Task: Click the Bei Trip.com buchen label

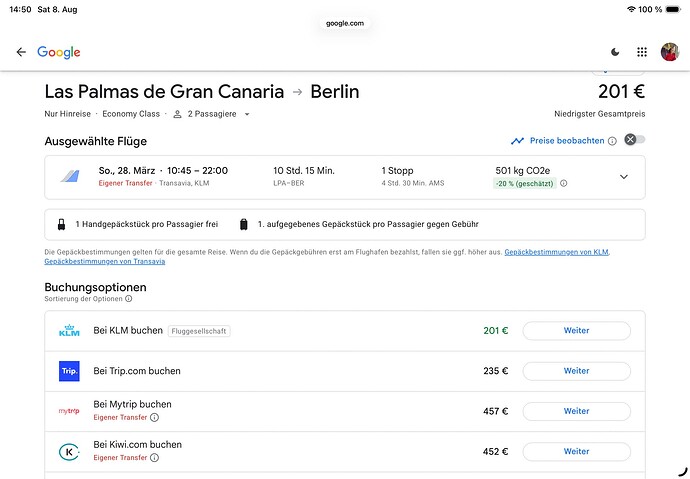Action: [x=137, y=371]
